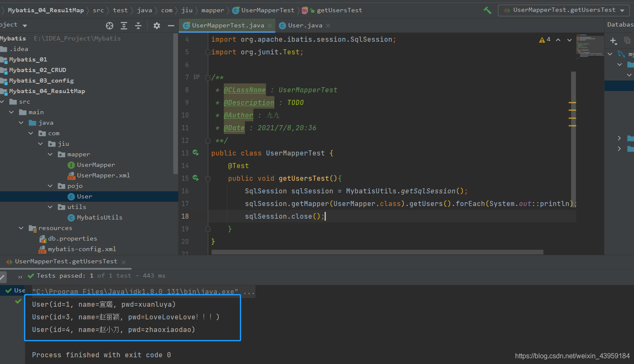The width and height of the screenshot is (634, 364).
Task: Select mybatis-config.xml file
Action: (x=77, y=249)
